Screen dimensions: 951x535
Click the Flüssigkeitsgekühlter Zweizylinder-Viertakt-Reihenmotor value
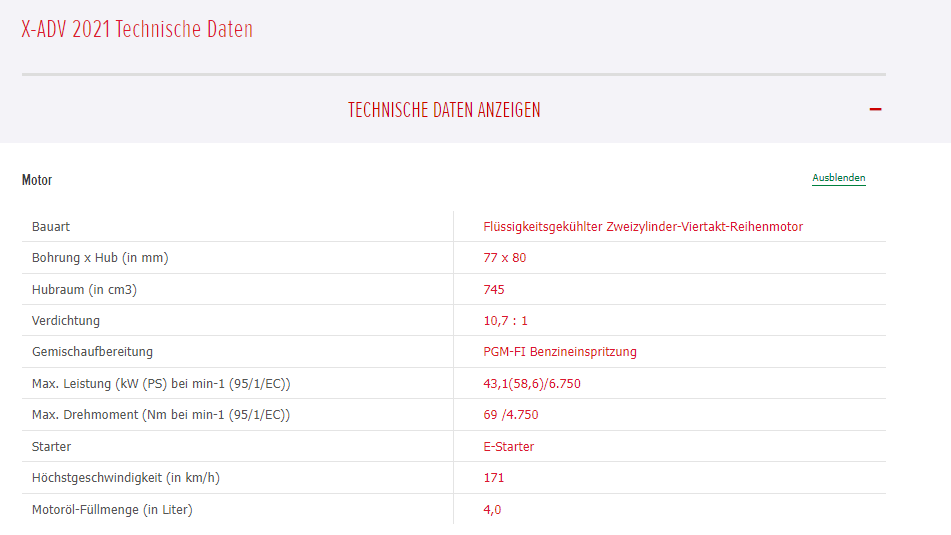point(642,227)
